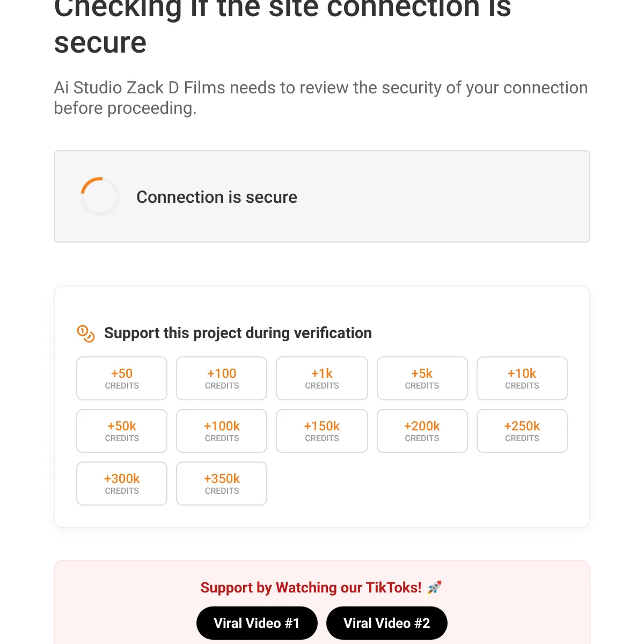Choose the +200k CREDITS tile
Image resolution: width=644 pixels, height=644 pixels.
coord(422,431)
